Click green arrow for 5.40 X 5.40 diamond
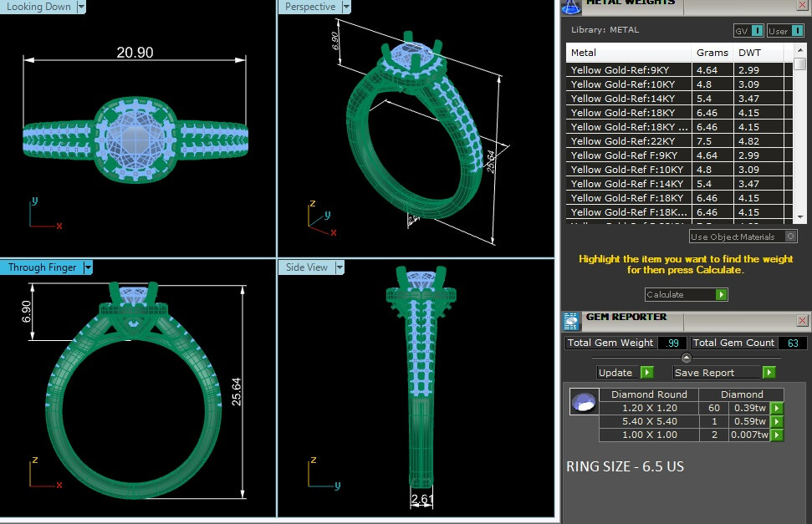The width and height of the screenshot is (812, 524). click(776, 422)
